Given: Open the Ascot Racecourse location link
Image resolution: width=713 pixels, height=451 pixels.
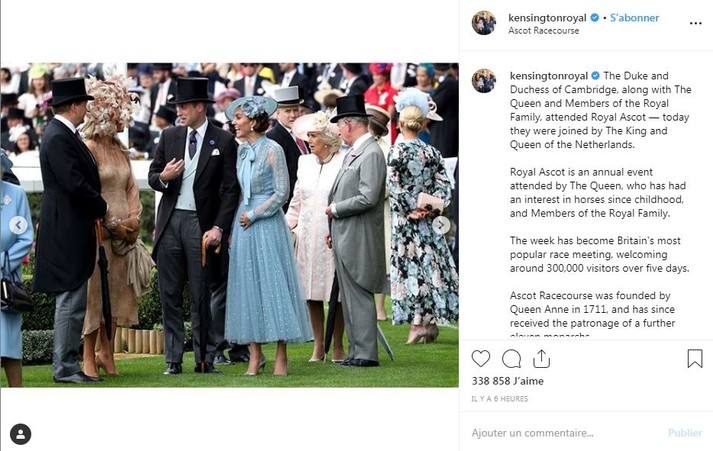Looking at the screenshot, I should (543, 30).
